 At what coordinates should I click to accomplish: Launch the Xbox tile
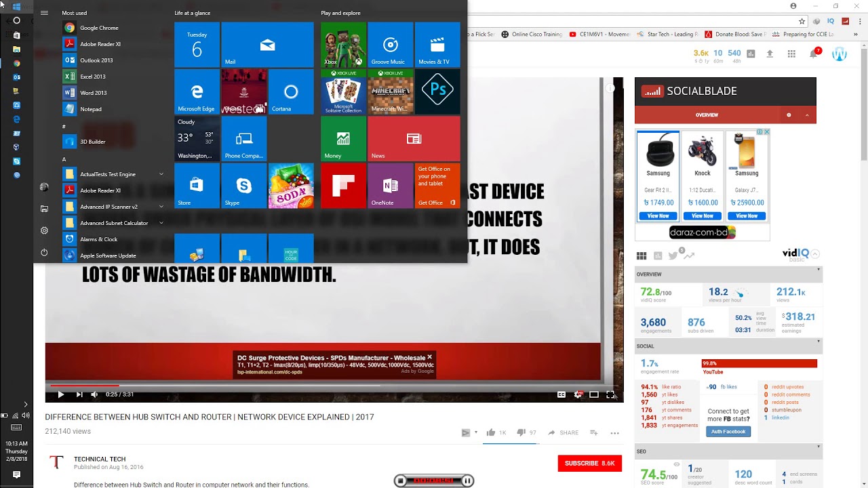(x=343, y=45)
